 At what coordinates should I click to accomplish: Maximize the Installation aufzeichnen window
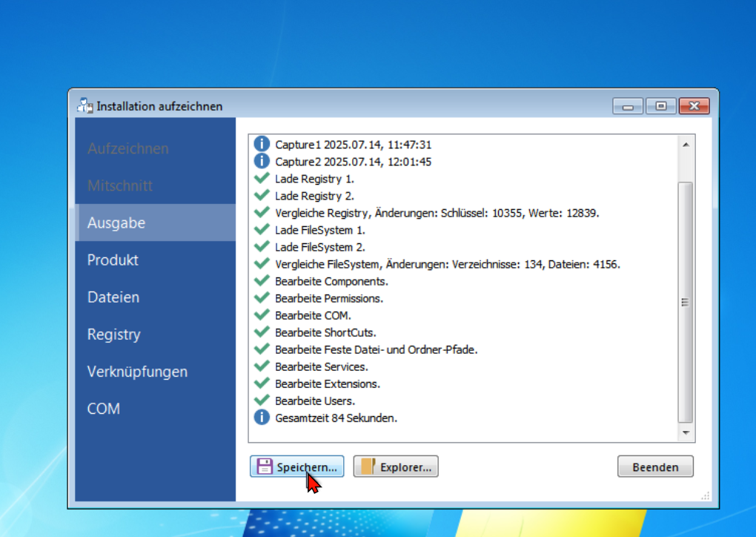tap(660, 106)
